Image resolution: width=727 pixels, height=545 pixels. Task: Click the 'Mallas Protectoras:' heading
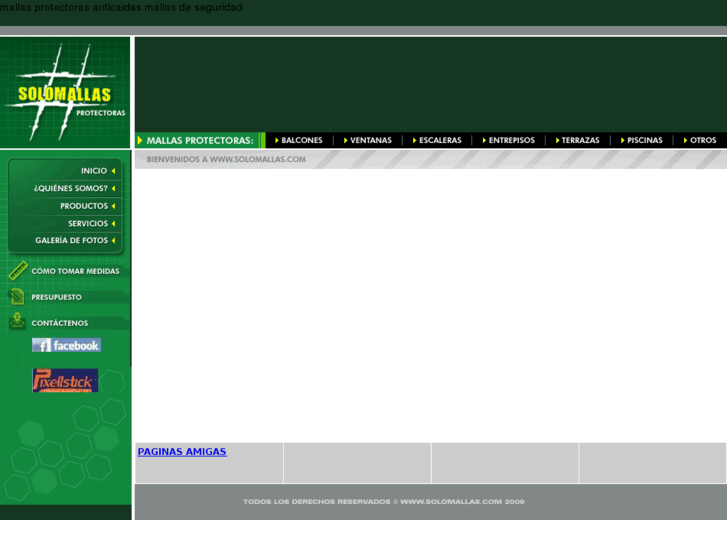[200, 141]
